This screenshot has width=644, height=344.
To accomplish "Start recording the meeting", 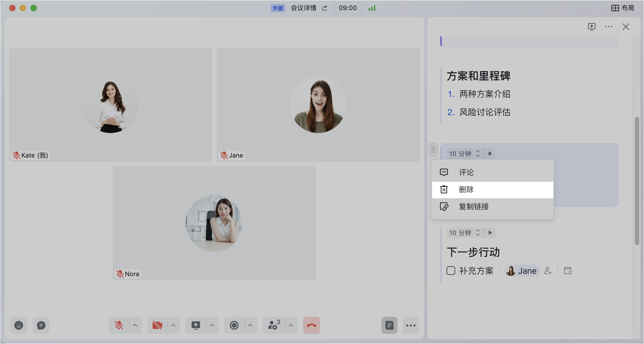I will (234, 325).
